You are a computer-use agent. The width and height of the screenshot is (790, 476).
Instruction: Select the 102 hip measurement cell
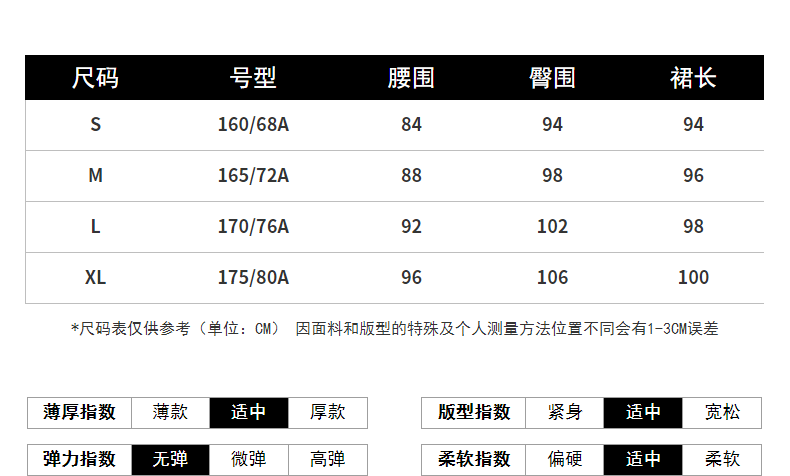pos(552,226)
